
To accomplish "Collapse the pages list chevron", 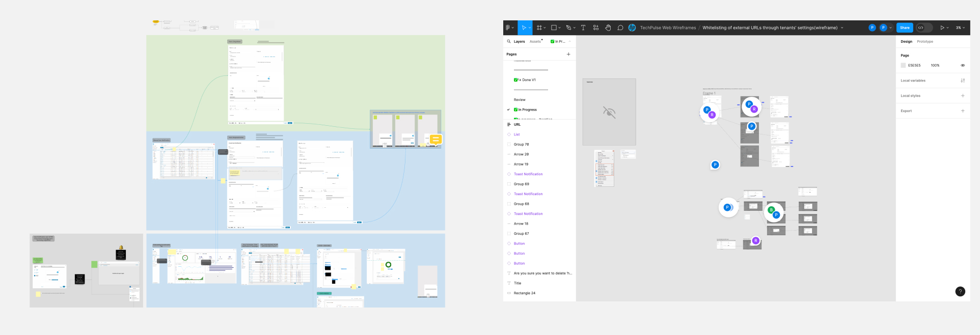I will click(x=569, y=41).
